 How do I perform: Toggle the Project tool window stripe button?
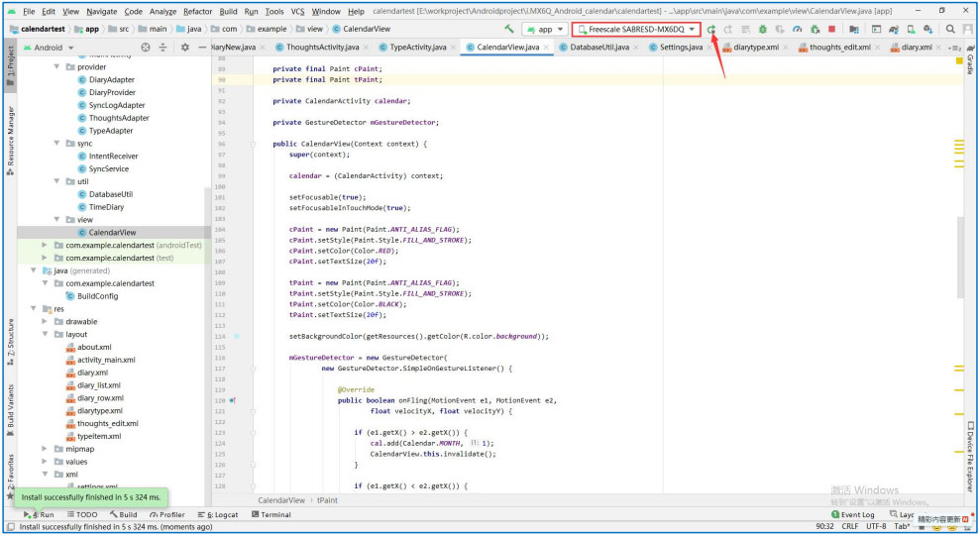pyautogui.click(x=11, y=67)
